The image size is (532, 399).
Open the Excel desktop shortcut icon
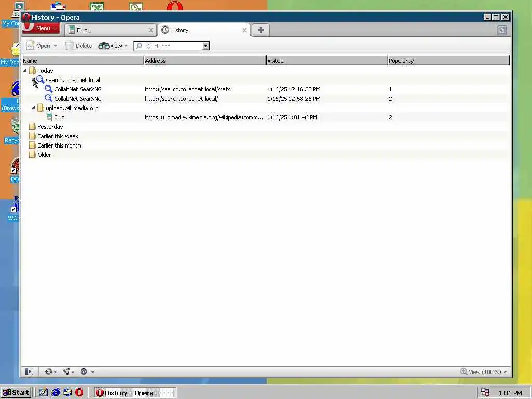(97, 6)
